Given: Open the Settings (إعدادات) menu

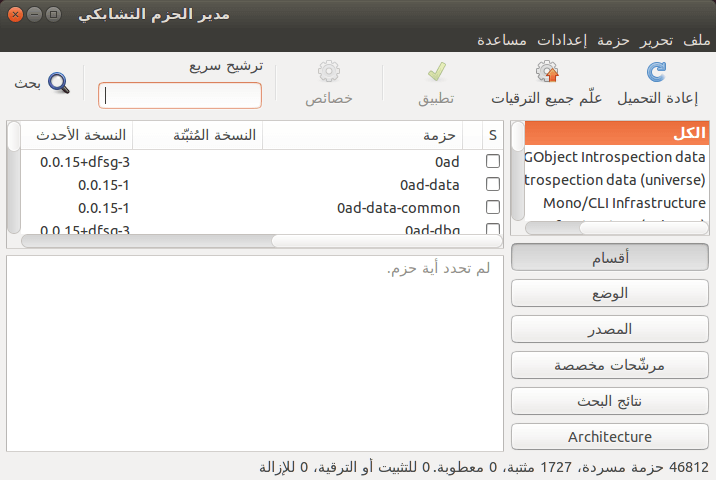Looking at the screenshot, I should [562, 40].
